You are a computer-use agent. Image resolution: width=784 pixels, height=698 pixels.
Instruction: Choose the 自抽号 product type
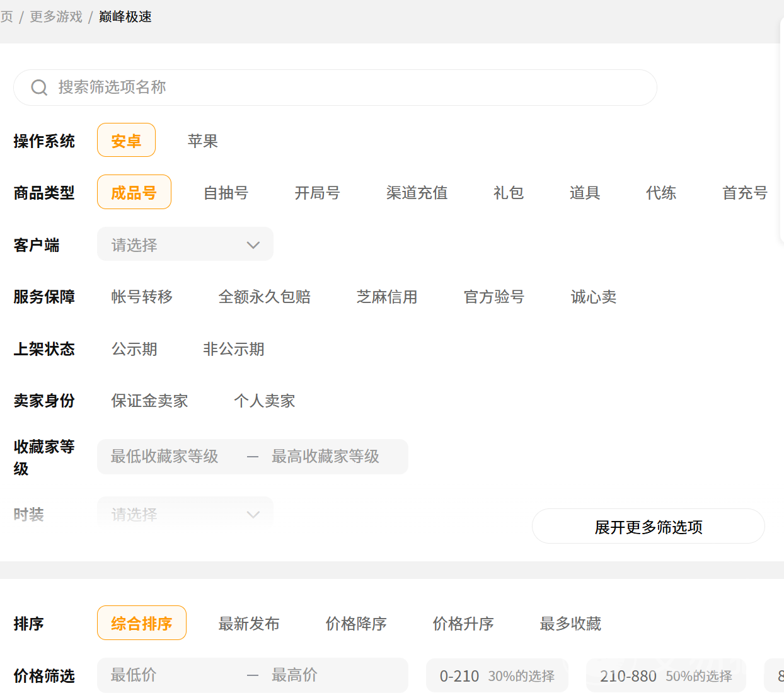[226, 193]
